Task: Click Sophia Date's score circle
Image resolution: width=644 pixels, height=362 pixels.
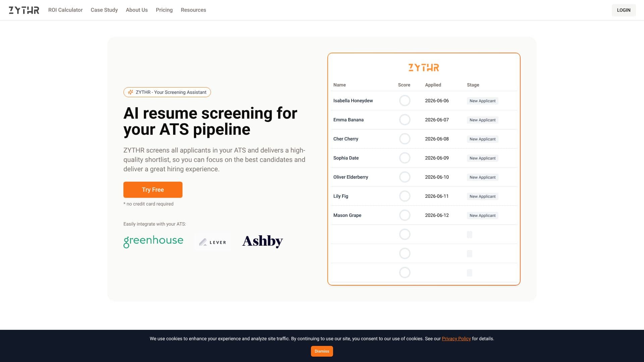Action: (405, 158)
